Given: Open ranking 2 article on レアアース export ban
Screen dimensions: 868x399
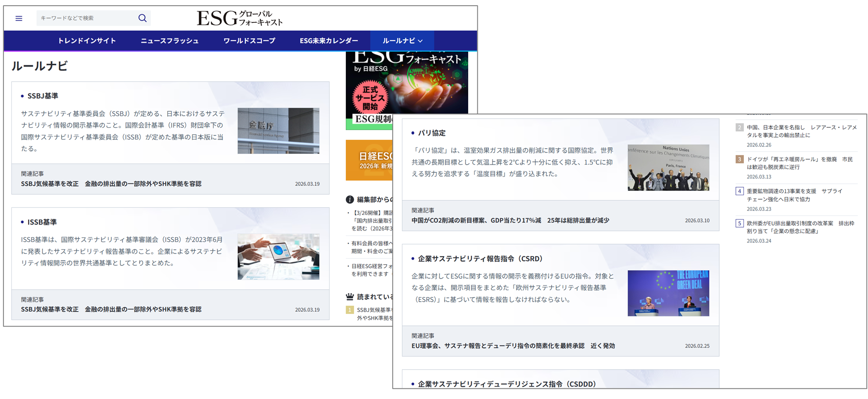Looking at the screenshot, I should coord(802,131).
